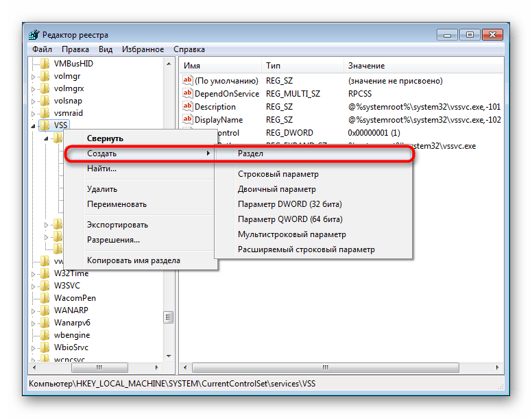Click the string icon of DependOnService
The image size is (532, 418).
click(x=187, y=93)
